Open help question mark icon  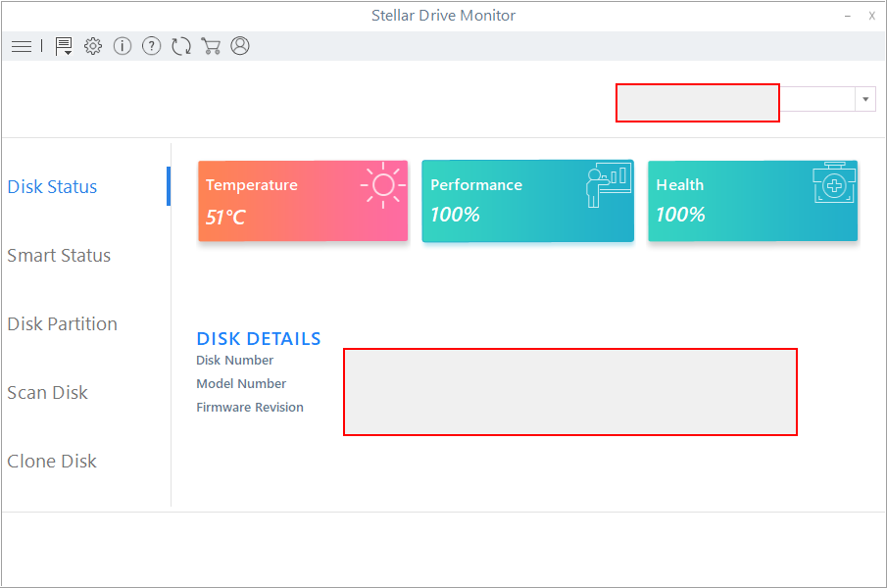tap(152, 46)
